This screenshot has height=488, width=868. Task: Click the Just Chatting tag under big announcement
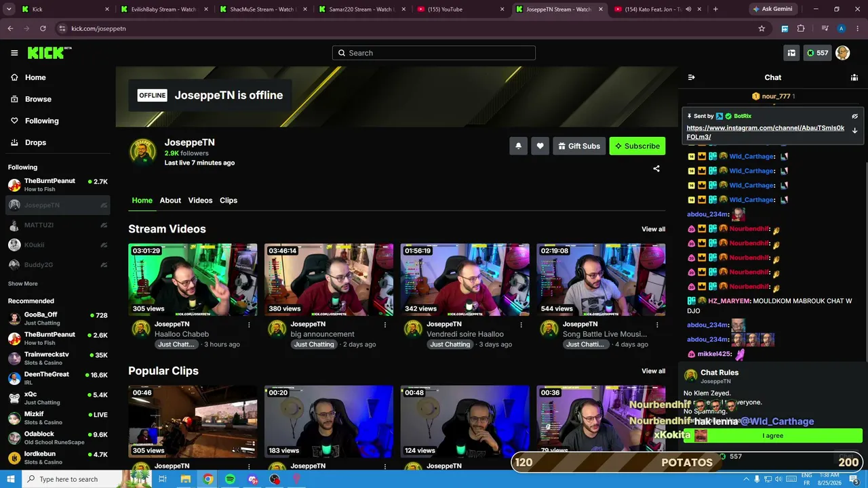[x=314, y=344]
